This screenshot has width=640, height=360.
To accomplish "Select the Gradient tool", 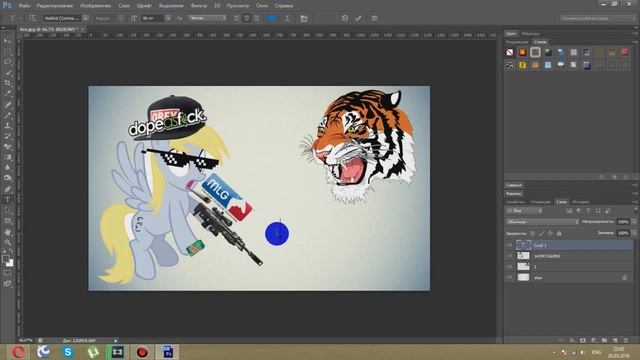I will click(7, 158).
